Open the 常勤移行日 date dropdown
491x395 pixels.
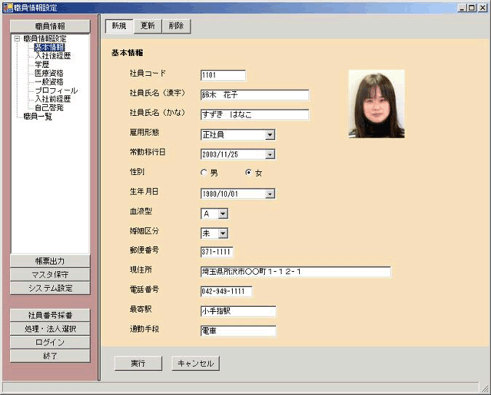pyautogui.click(x=270, y=154)
